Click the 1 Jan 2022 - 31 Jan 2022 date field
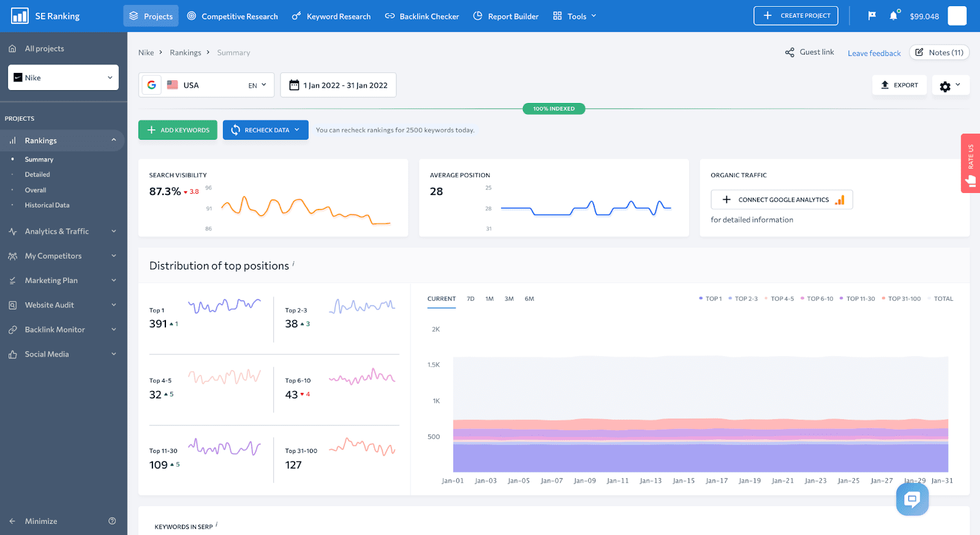Image resolution: width=980 pixels, height=535 pixels. [x=338, y=85]
